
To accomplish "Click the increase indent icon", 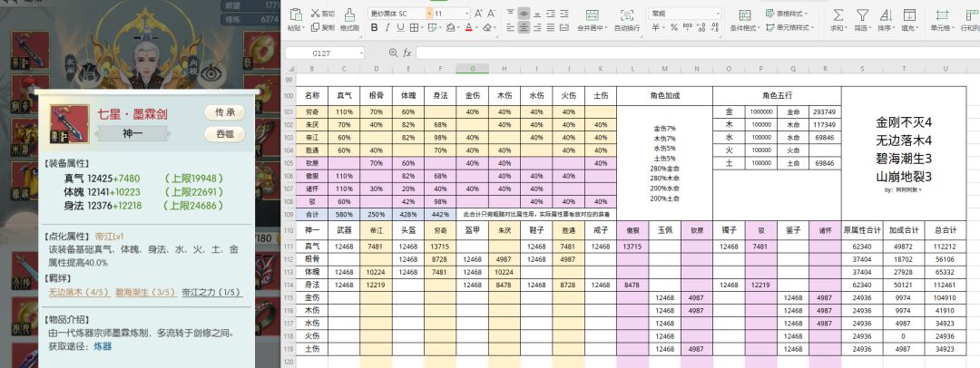I will point(563,14).
